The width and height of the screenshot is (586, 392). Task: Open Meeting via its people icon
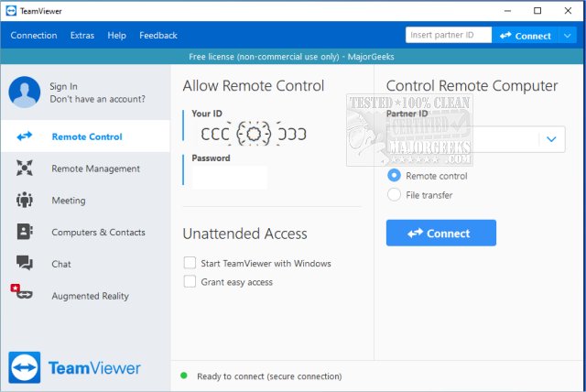[25, 201]
